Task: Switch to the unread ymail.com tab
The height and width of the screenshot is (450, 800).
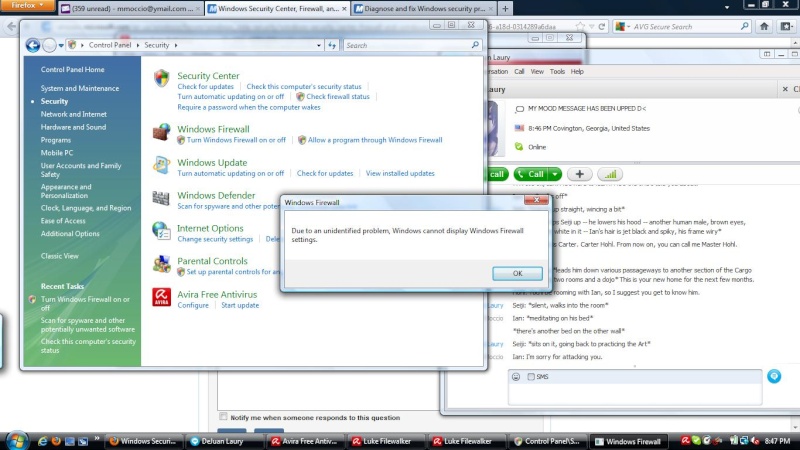Action: tap(131, 9)
